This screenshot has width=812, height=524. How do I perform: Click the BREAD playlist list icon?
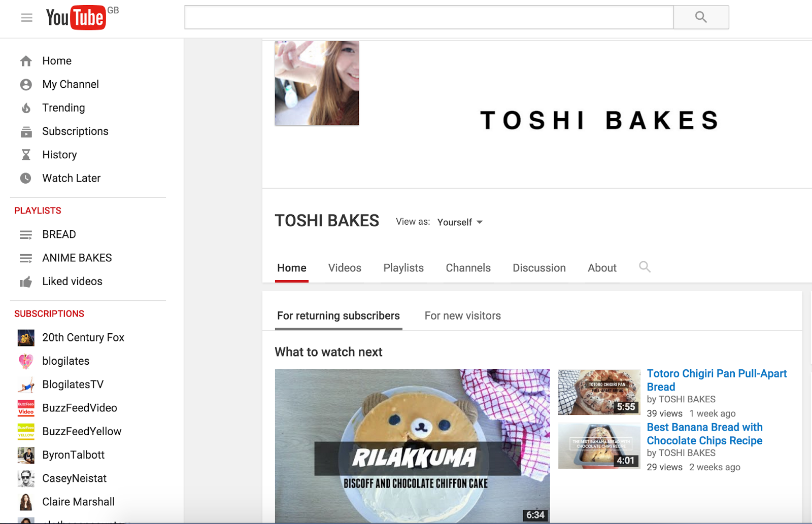(x=26, y=235)
